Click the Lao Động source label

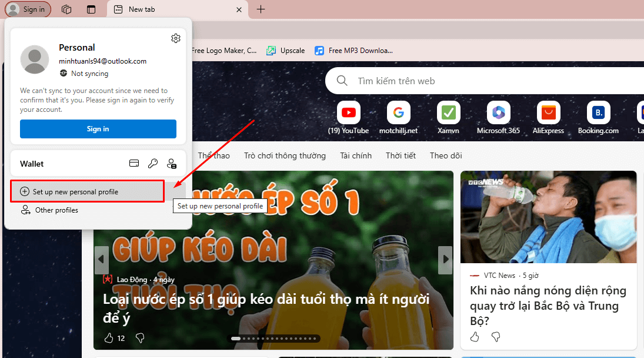pos(132,280)
